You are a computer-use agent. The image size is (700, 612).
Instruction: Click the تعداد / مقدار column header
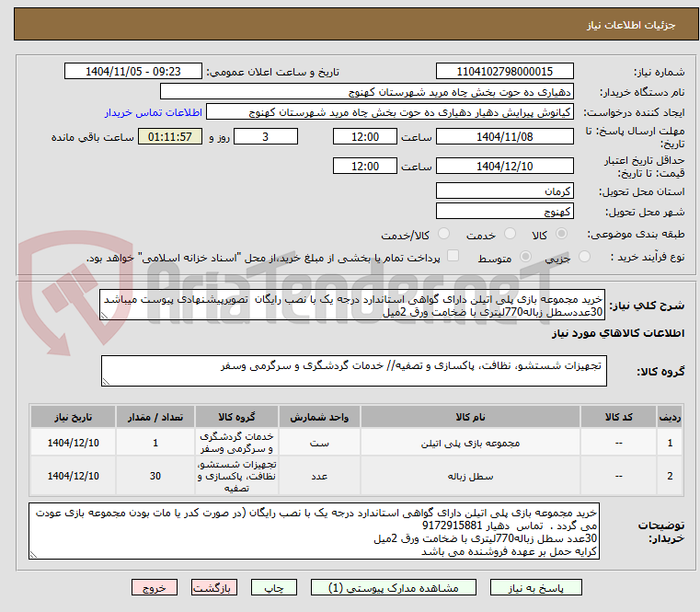[155, 417]
